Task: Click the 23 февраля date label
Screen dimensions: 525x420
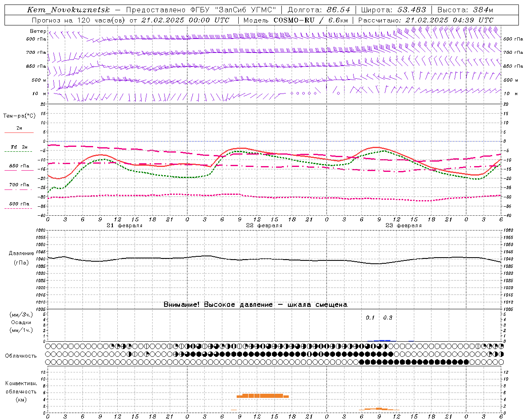Action: coord(404,226)
